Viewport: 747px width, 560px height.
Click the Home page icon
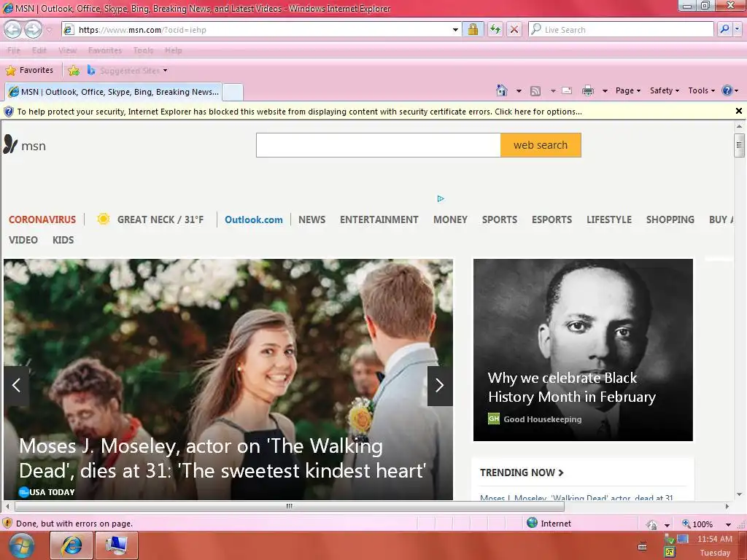coord(502,90)
